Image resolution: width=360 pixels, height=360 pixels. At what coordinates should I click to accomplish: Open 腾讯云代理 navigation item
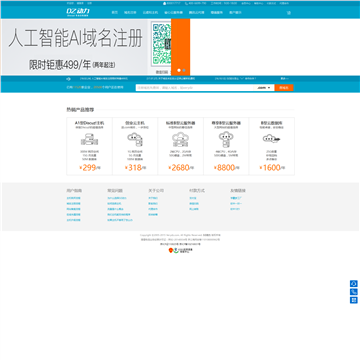coord(197,13)
